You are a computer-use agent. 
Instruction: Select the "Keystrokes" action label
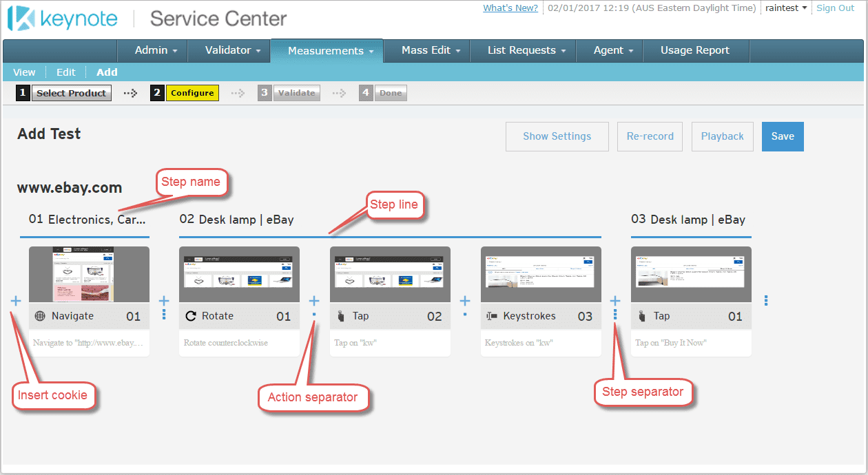(x=529, y=316)
